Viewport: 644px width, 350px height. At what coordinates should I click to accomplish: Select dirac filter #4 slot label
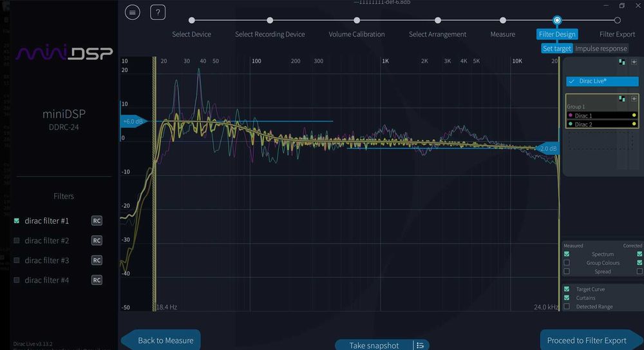[x=47, y=280]
